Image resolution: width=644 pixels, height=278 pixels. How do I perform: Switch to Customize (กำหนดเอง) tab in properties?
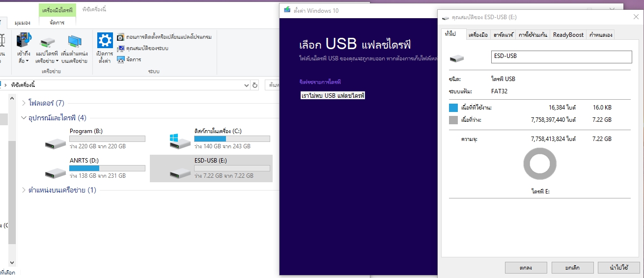click(600, 35)
